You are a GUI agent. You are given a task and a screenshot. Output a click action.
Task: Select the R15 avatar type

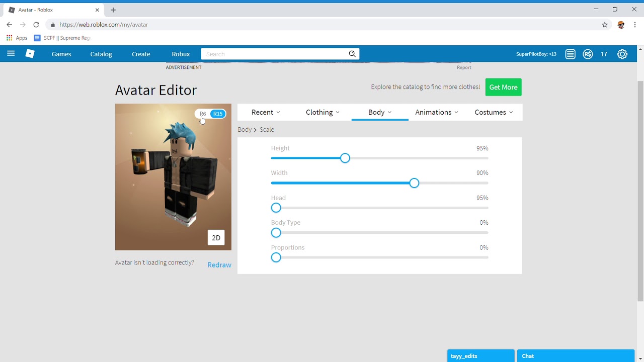coord(218,114)
